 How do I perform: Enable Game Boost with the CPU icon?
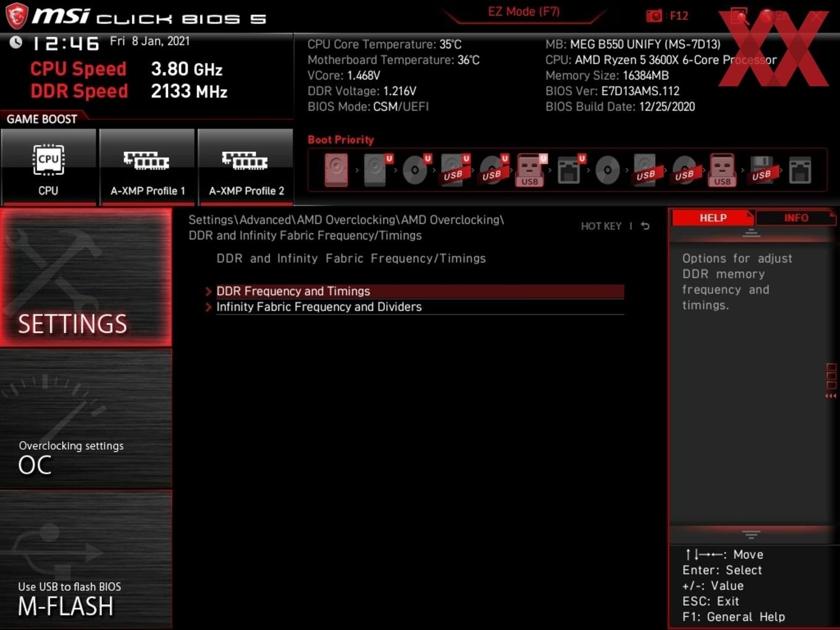(48, 167)
